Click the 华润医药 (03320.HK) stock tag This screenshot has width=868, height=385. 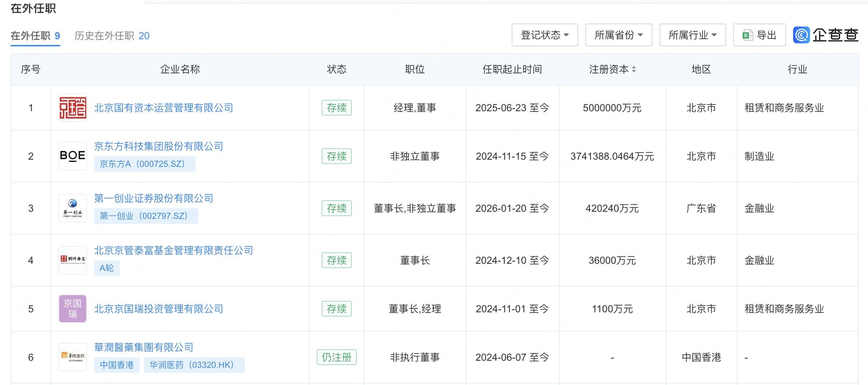pyautogui.click(x=194, y=365)
